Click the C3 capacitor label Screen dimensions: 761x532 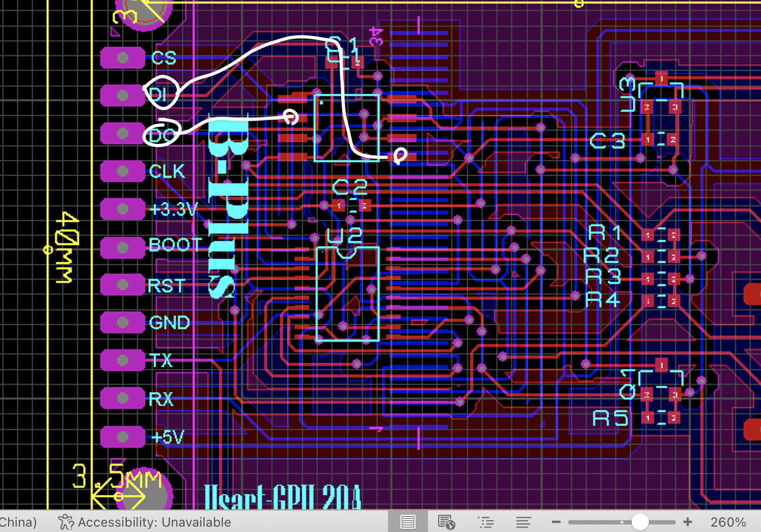[607, 141]
